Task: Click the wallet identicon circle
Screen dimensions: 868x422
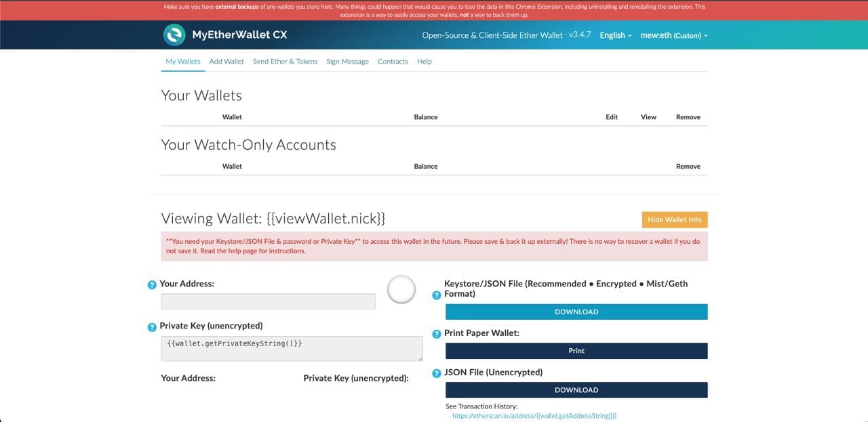Action: 401,289
